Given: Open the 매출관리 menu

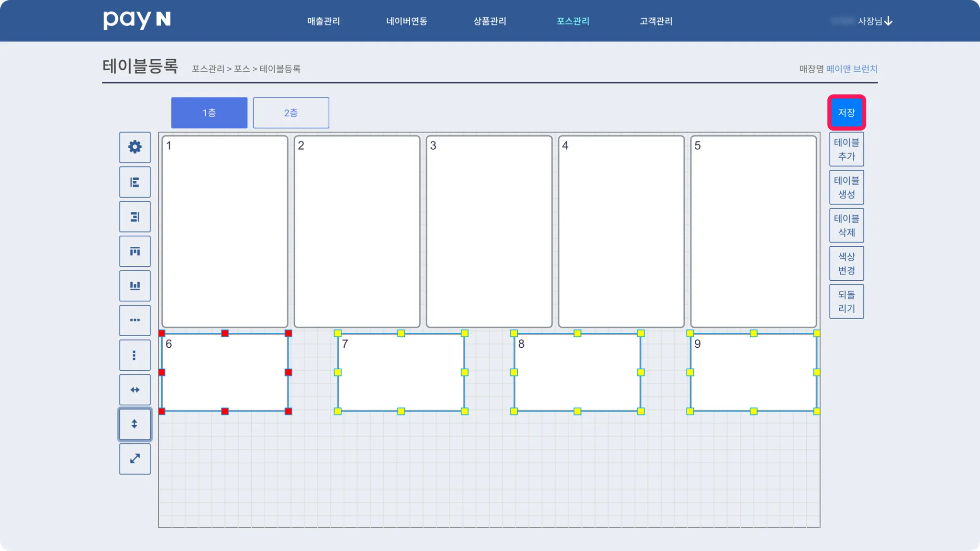Looking at the screenshot, I should pos(323,21).
